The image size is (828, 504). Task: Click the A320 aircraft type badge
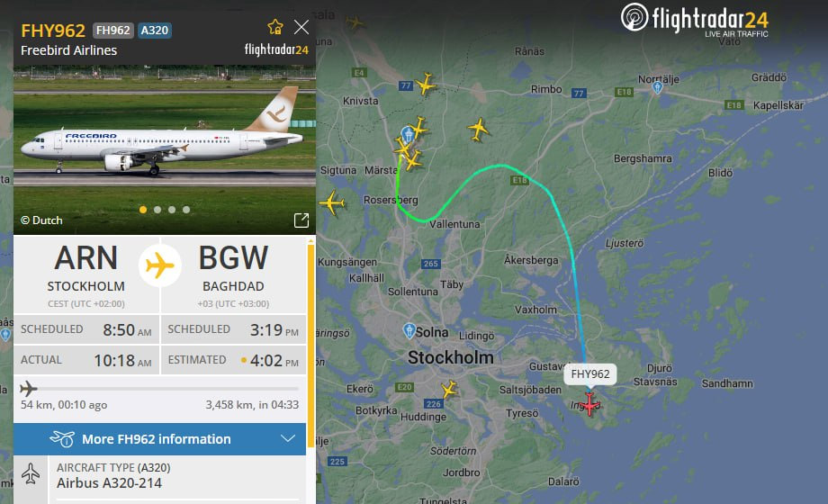[x=154, y=31]
